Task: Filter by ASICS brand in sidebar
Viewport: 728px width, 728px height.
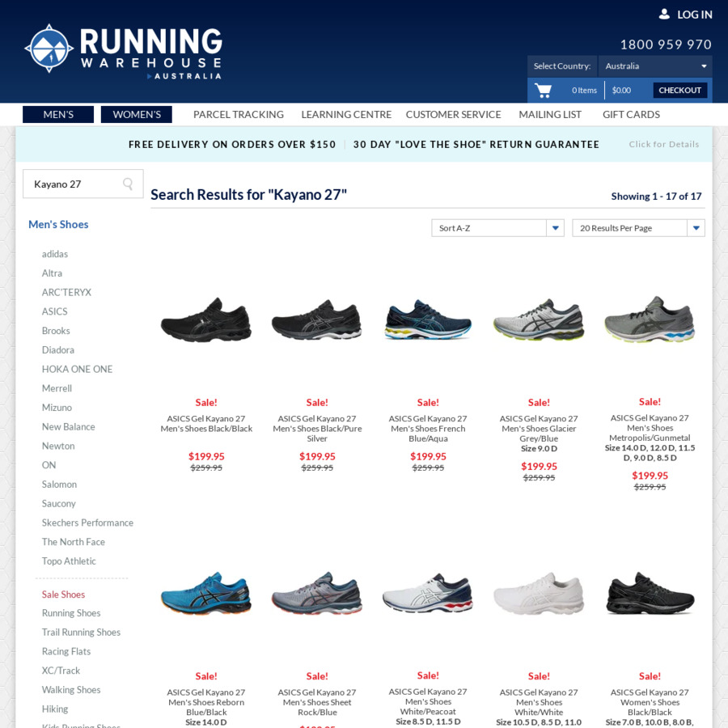Action: (x=55, y=311)
